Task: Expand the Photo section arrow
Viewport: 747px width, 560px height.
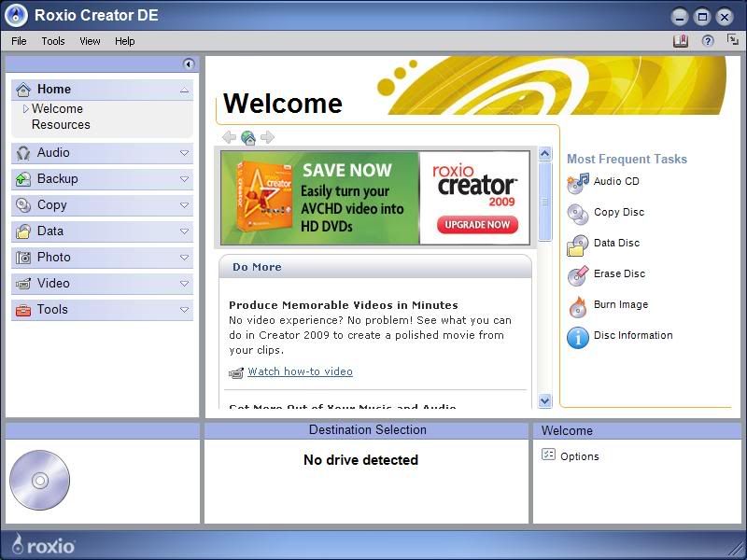Action: [x=184, y=258]
